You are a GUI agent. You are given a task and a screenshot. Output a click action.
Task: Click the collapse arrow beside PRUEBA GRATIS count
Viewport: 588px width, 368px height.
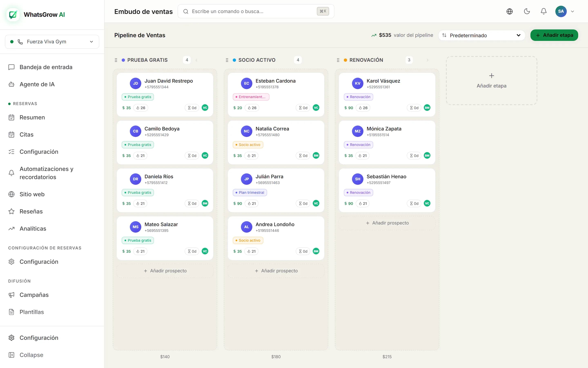click(x=196, y=60)
